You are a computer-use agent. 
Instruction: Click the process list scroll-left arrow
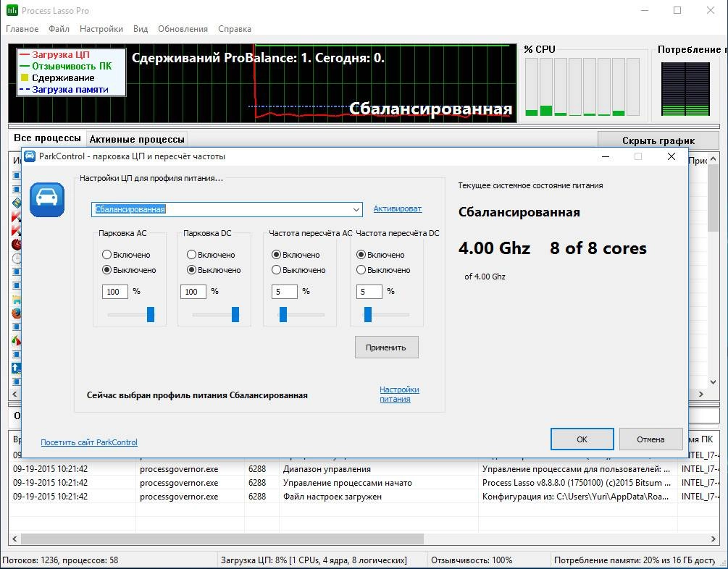point(14,394)
